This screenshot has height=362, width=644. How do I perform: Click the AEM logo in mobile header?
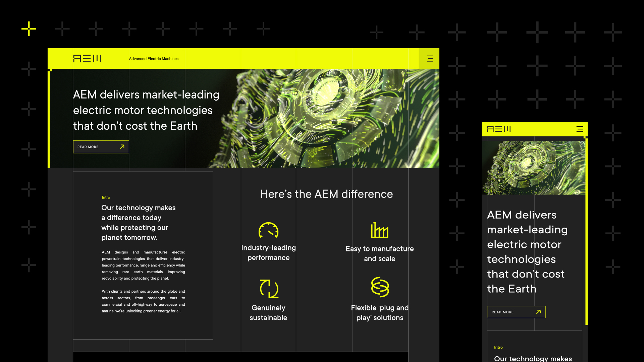[x=499, y=129]
